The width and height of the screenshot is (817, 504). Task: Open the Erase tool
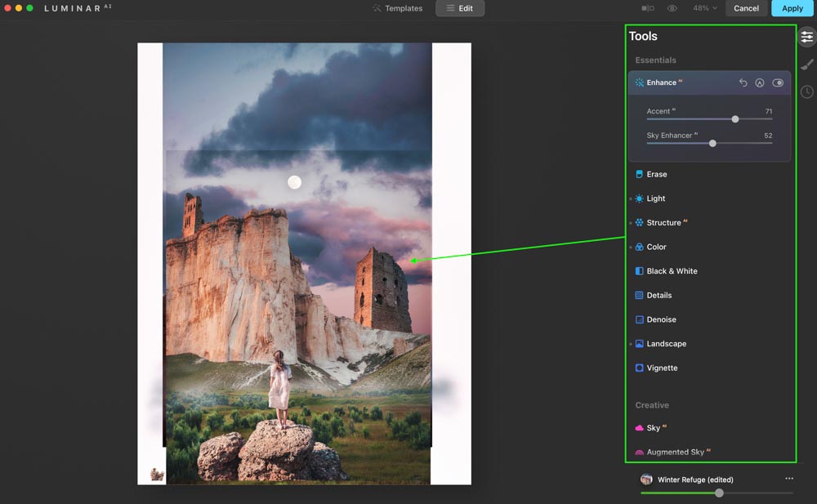click(x=656, y=174)
